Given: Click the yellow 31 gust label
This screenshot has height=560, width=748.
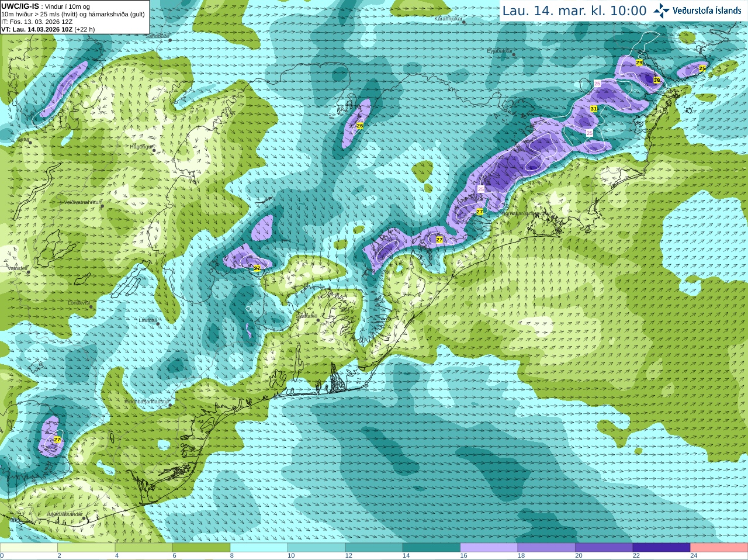Looking at the screenshot, I should tap(594, 109).
